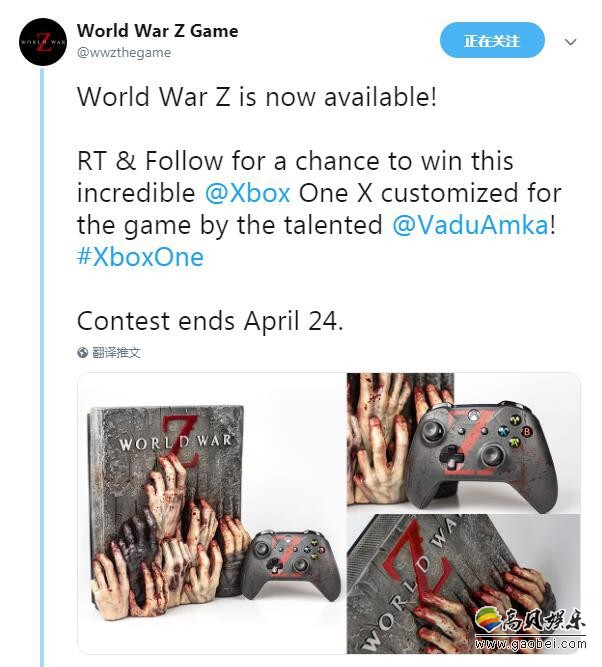
Task: Follow the #XboxOne hashtag
Action: [140, 257]
